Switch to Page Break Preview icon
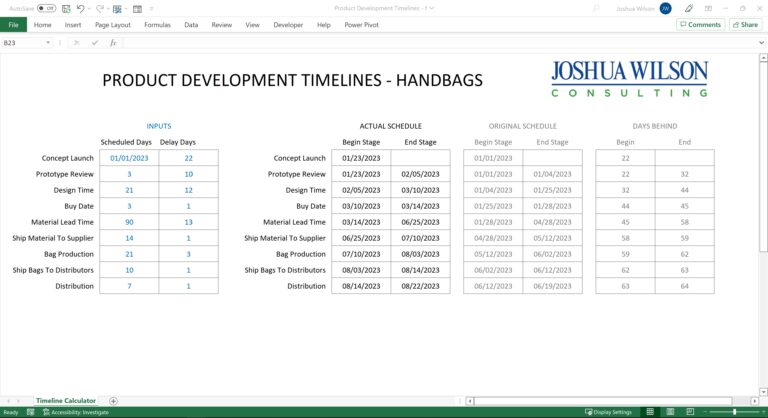Screen dimensions: 768x418 point(690,412)
